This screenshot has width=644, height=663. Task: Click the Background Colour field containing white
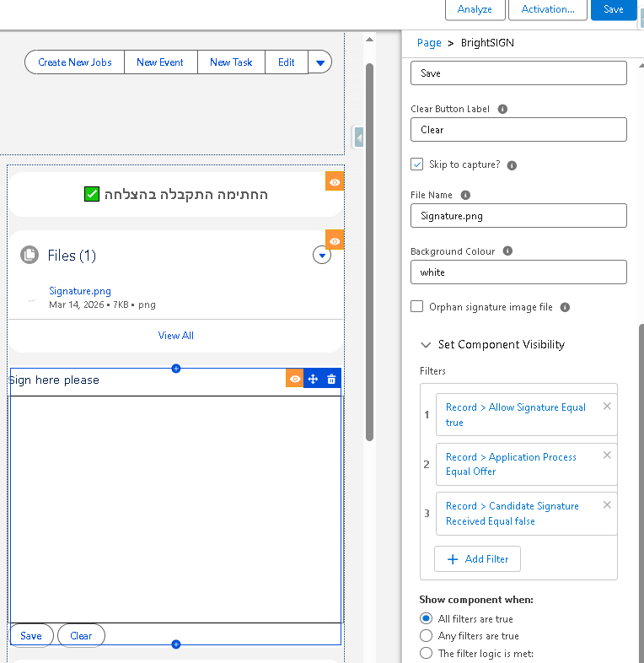(x=518, y=272)
